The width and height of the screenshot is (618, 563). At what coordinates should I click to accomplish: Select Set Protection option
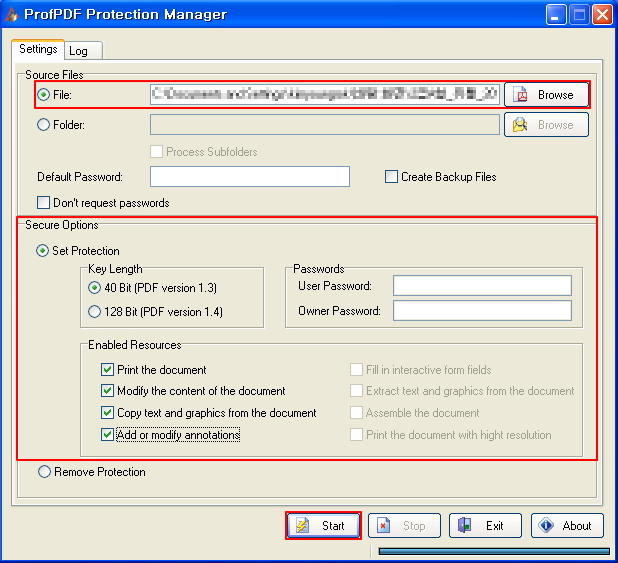[x=43, y=251]
